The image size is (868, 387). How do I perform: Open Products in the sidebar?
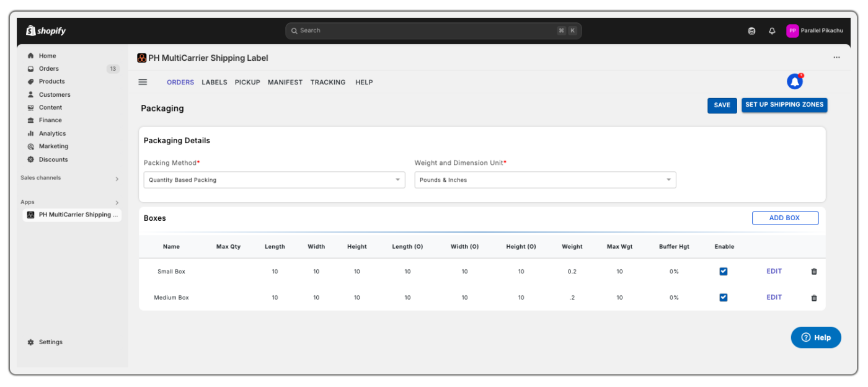pyautogui.click(x=51, y=81)
